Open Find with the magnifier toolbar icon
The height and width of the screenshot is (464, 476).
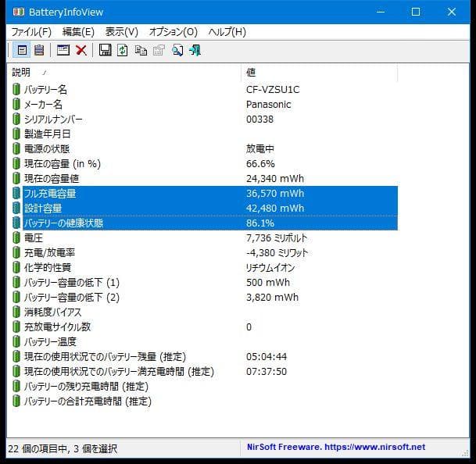click(177, 50)
